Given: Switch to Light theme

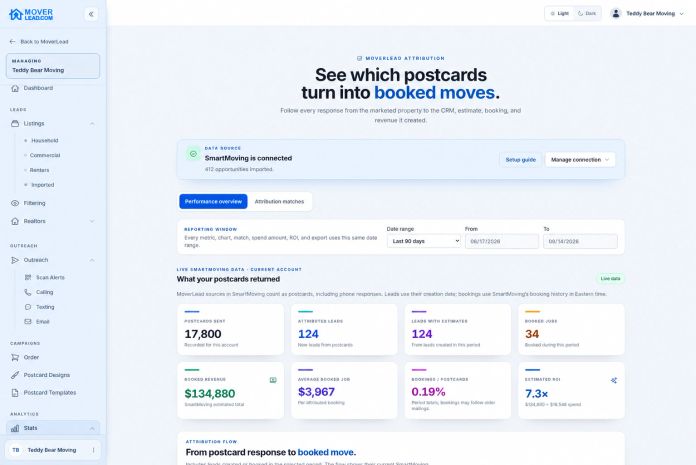Looking at the screenshot, I should [x=559, y=14].
